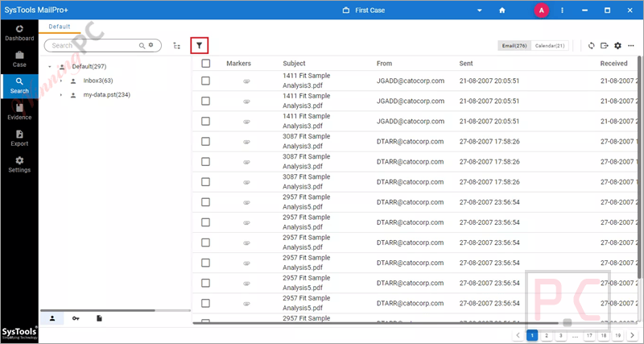This screenshot has width=644, height=344.
Task: Go to page 19
Action: pos(617,335)
